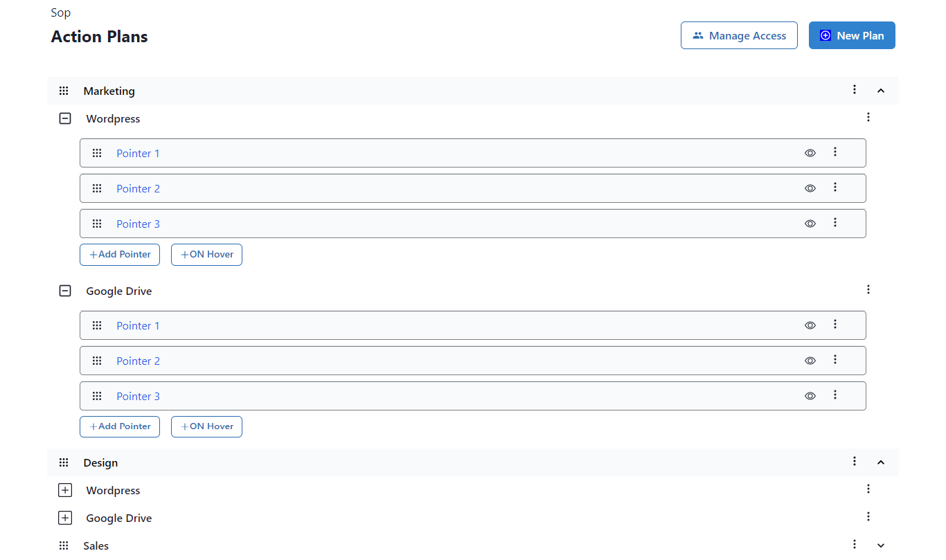Click the drag handle on Pointer 2 under Wordpress

pyautogui.click(x=97, y=188)
